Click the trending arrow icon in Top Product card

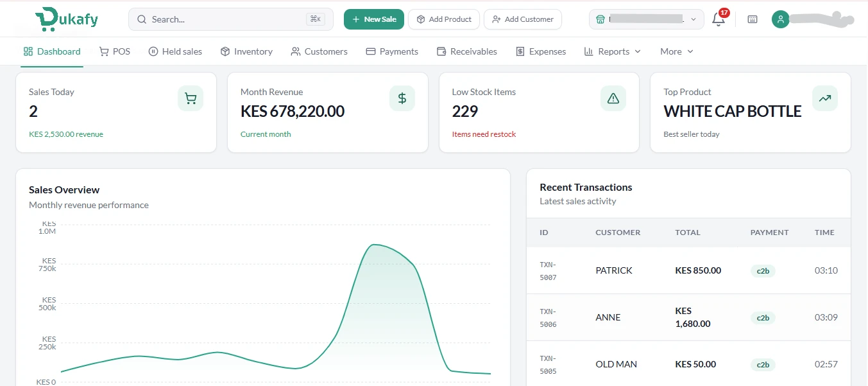click(825, 98)
